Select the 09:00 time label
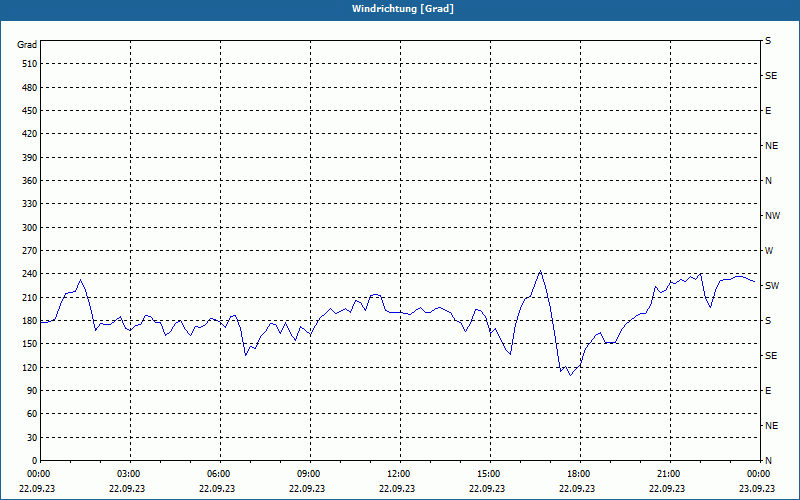 (308, 473)
